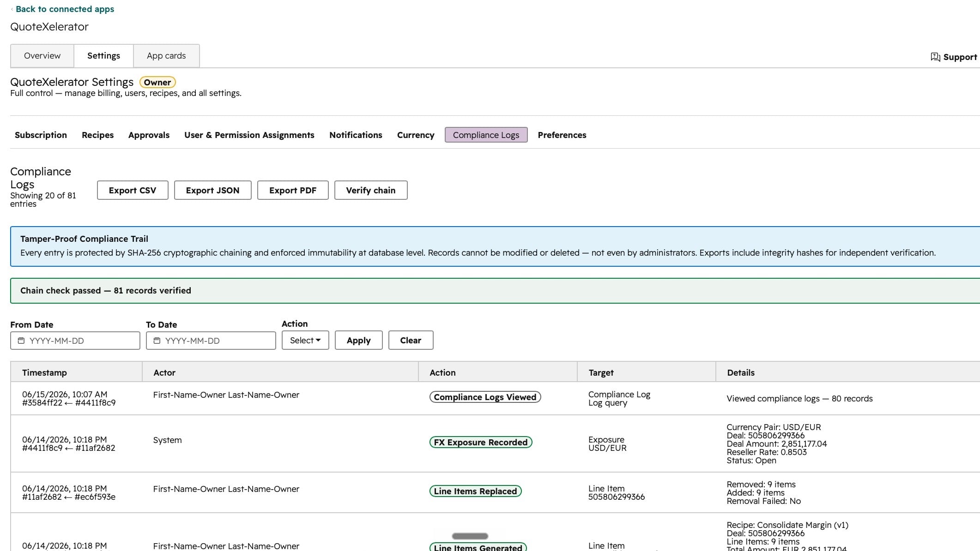Switch to the Overview tab
The height and width of the screenshot is (551, 980).
click(x=42, y=56)
